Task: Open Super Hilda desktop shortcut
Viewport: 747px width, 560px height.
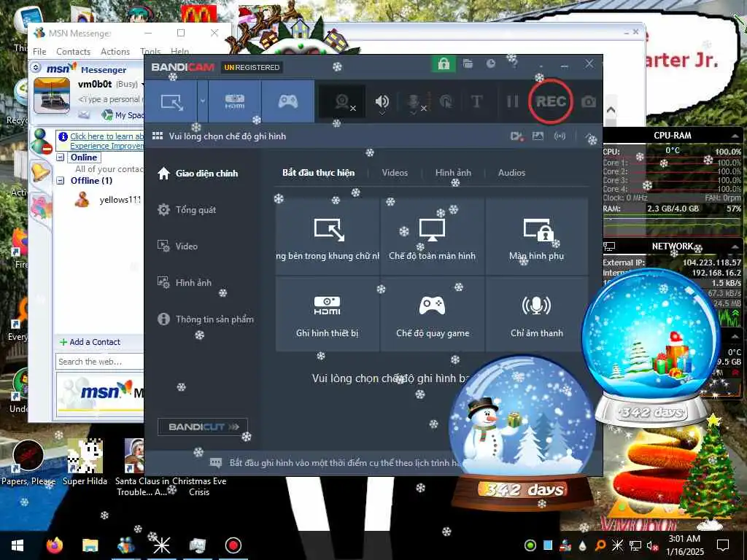Action: 85,461
